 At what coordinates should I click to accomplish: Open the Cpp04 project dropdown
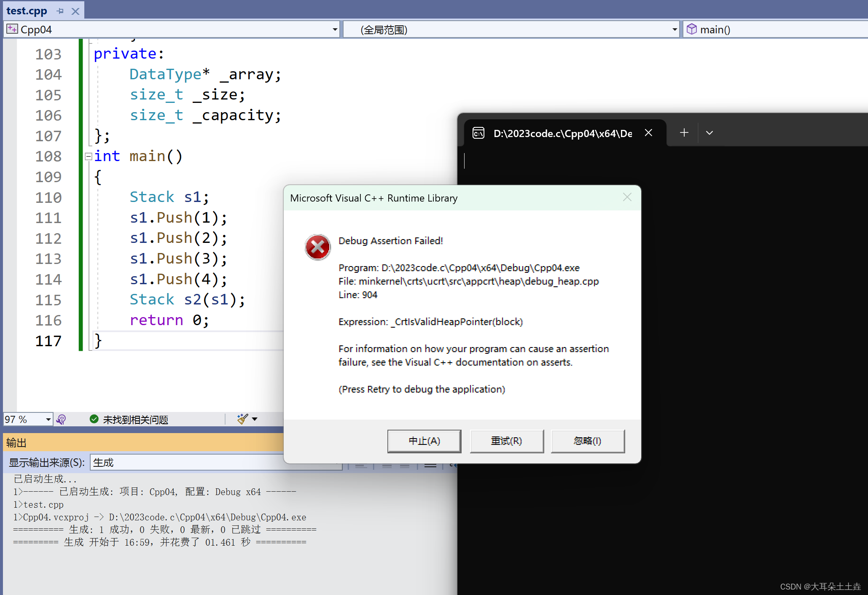tap(335, 30)
